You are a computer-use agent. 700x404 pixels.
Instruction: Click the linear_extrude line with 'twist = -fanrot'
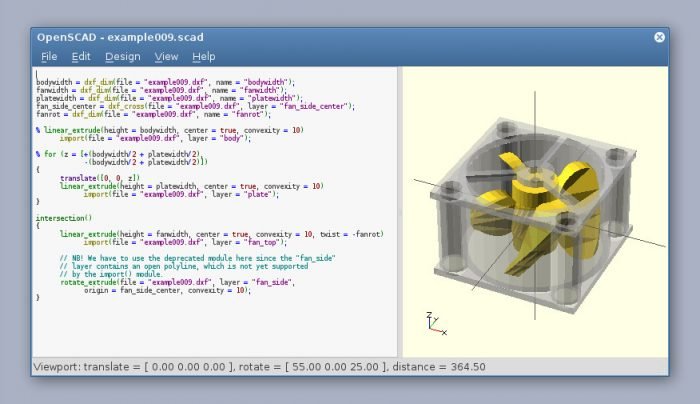(x=222, y=234)
